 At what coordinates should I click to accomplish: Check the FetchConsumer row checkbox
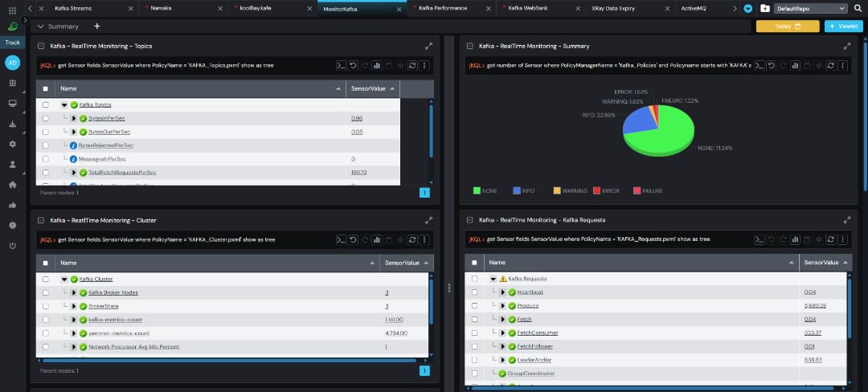coord(474,333)
